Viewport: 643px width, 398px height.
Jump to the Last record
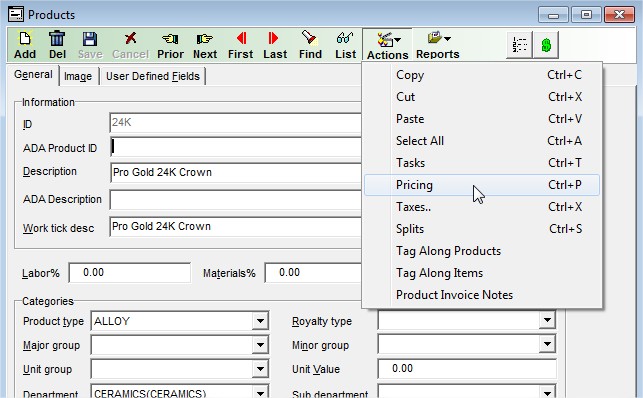tap(275, 45)
